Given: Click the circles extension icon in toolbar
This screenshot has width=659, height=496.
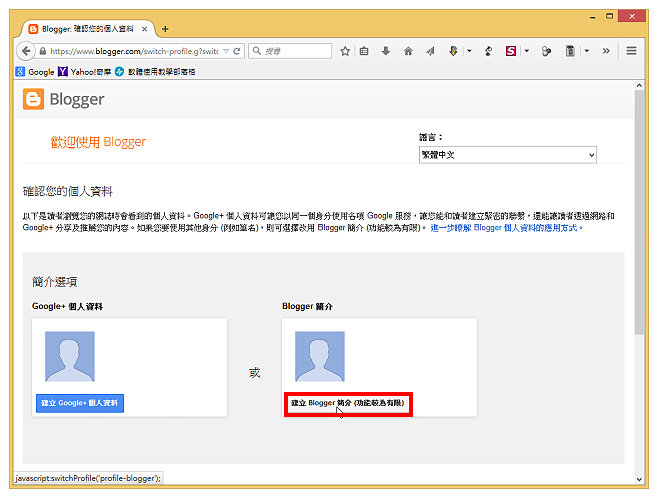Looking at the screenshot, I should pos(546,51).
